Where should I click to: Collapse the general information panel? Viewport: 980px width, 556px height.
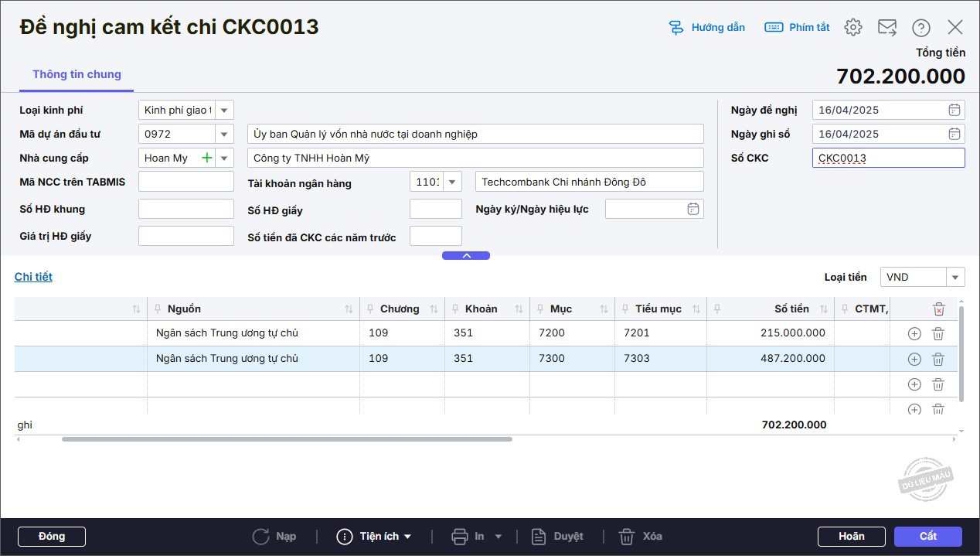[x=466, y=255]
